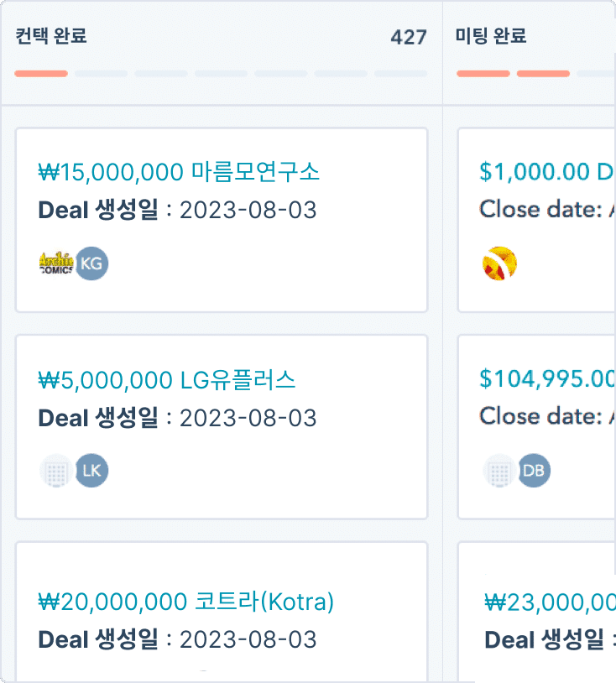This screenshot has height=683, width=616.
Task: Open the DB owner avatar
Action: point(534,471)
